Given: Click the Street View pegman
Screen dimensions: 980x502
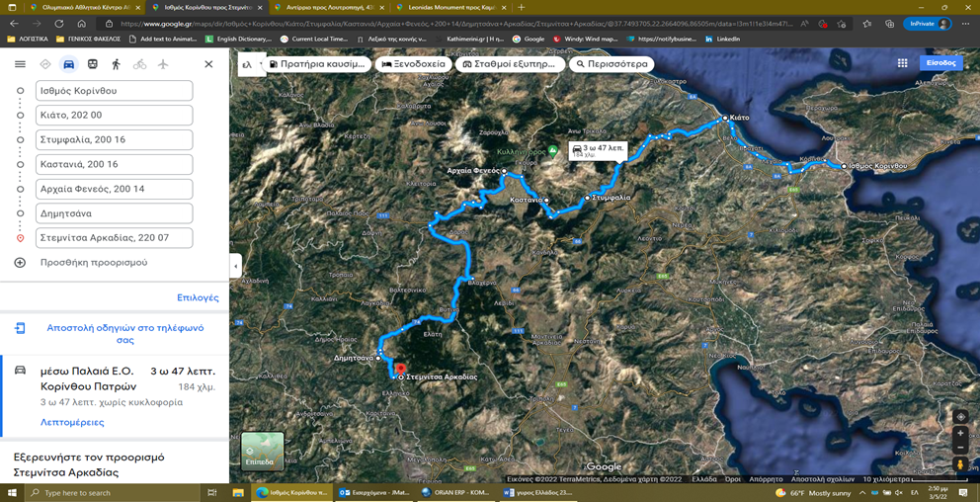Looking at the screenshot, I should pos(960,463).
